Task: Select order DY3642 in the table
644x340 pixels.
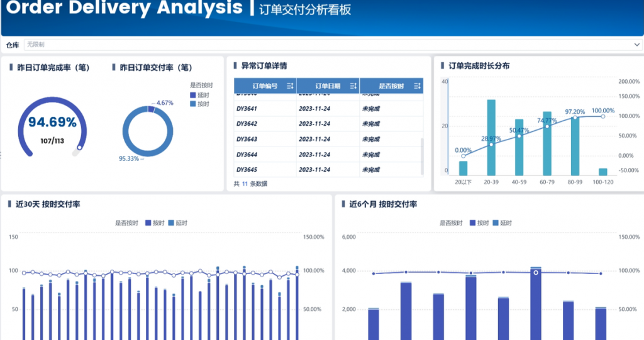Action: [x=247, y=124]
